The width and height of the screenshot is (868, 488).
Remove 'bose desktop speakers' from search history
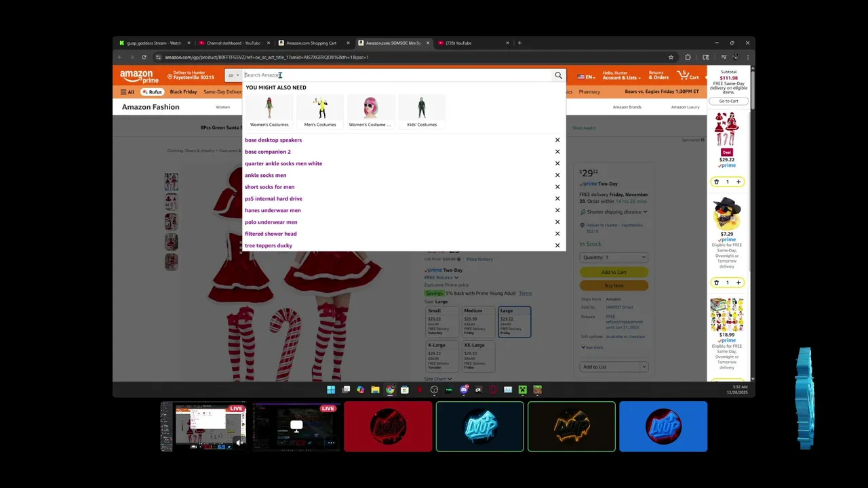[x=557, y=140]
